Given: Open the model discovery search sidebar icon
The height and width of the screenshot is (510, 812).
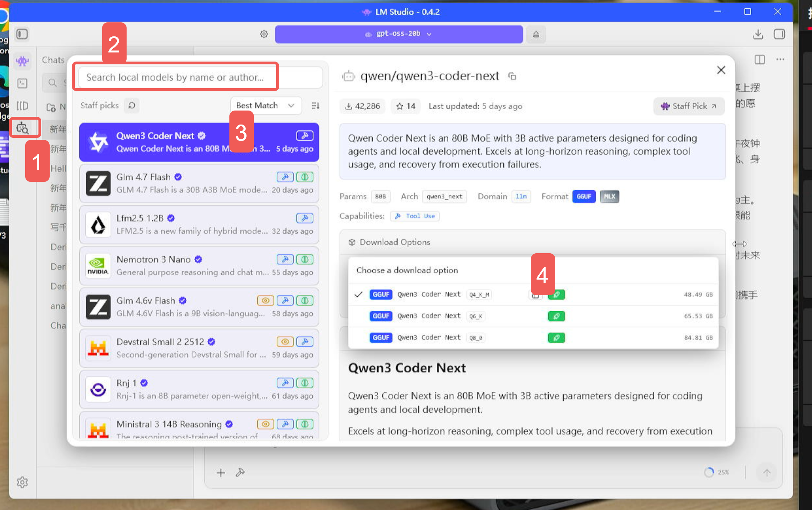Looking at the screenshot, I should coord(22,128).
